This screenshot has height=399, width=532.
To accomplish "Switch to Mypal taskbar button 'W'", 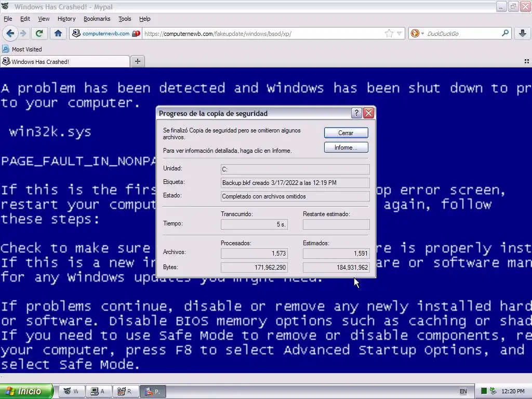I will (x=71, y=391).
